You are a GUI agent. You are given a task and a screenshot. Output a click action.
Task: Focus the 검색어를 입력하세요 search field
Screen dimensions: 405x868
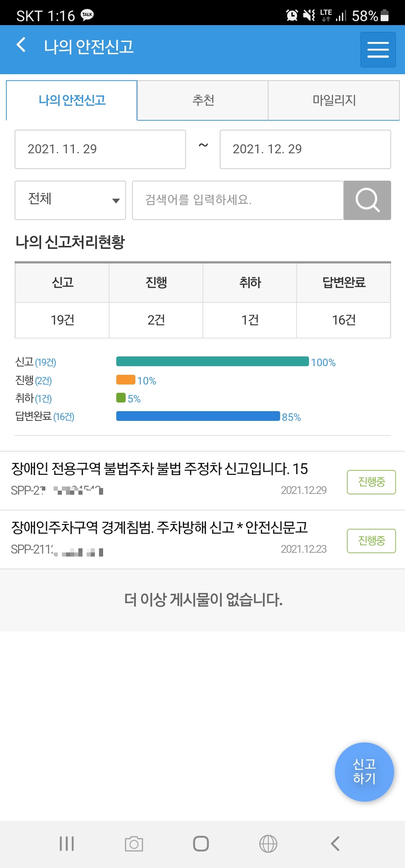238,200
